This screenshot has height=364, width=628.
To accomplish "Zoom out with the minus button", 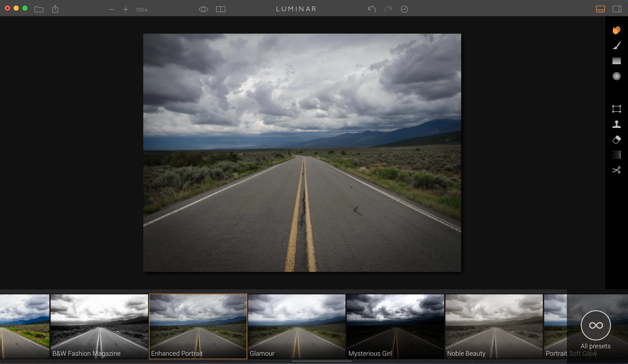I will [x=112, y=10].
